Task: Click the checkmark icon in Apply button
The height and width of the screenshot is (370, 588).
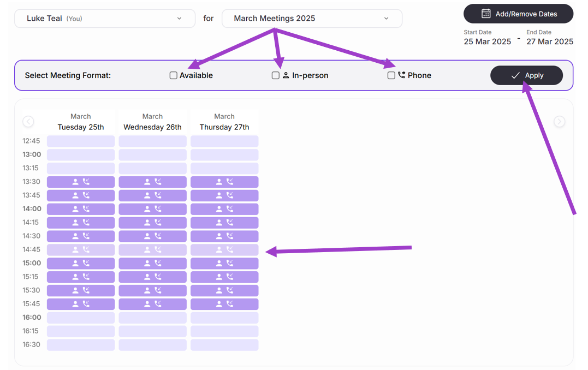Action: click(515, 75)
